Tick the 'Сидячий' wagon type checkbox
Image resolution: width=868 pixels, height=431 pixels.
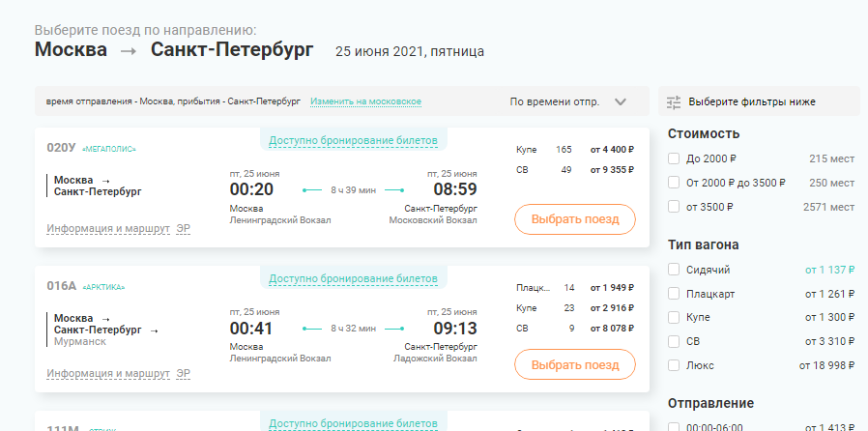675,270
